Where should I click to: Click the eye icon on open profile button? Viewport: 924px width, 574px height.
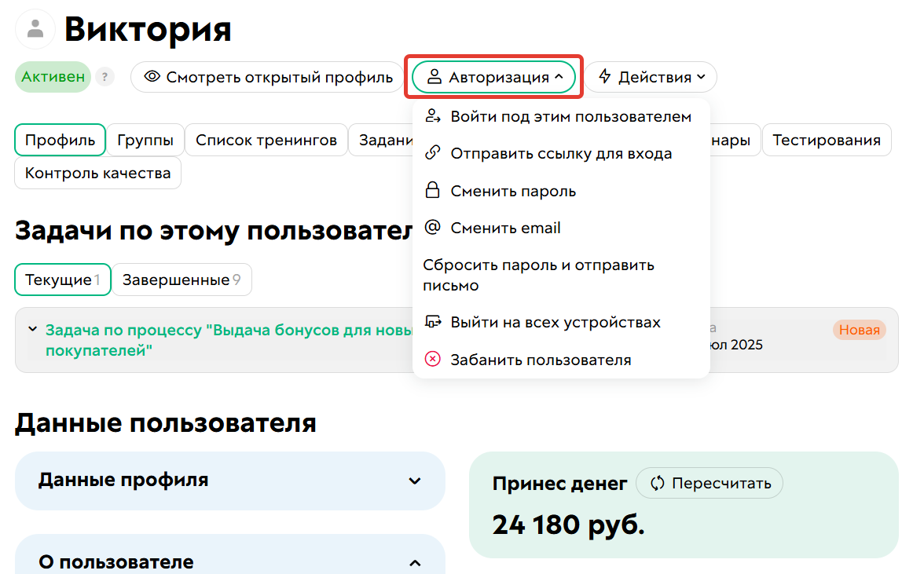click(154, 77)
